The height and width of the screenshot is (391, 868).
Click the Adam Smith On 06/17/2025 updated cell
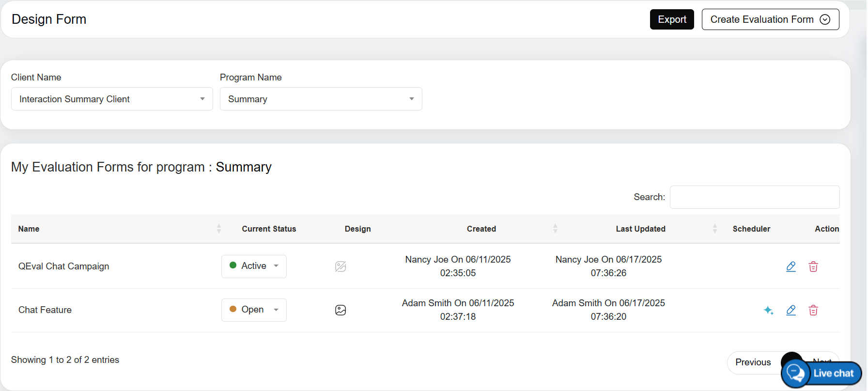click(x=608, y=310)
